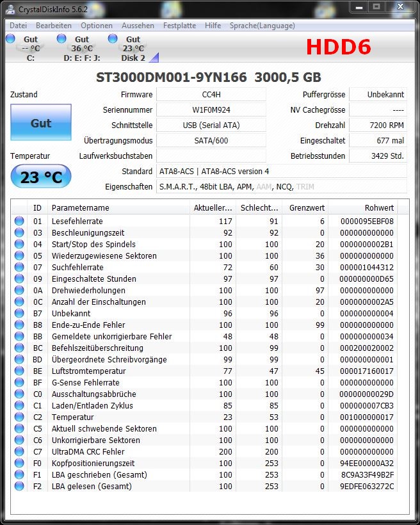The image size is (420, 525).
Task: Open the Datei menu
Action: click(18, 26)
